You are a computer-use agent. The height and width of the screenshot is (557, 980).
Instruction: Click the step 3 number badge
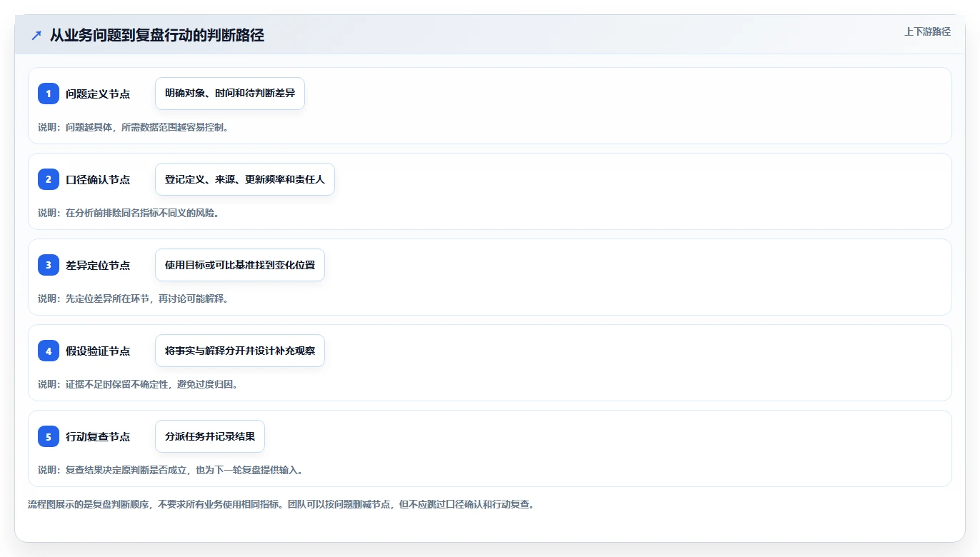point(49,265)
